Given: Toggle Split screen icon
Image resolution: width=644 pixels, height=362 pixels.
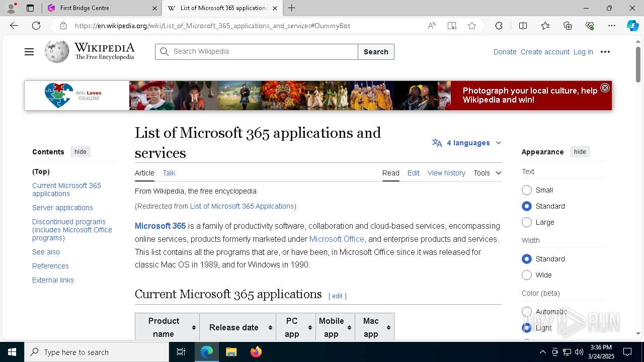Looking at the screenshot, I should click(x=523, y=26).
